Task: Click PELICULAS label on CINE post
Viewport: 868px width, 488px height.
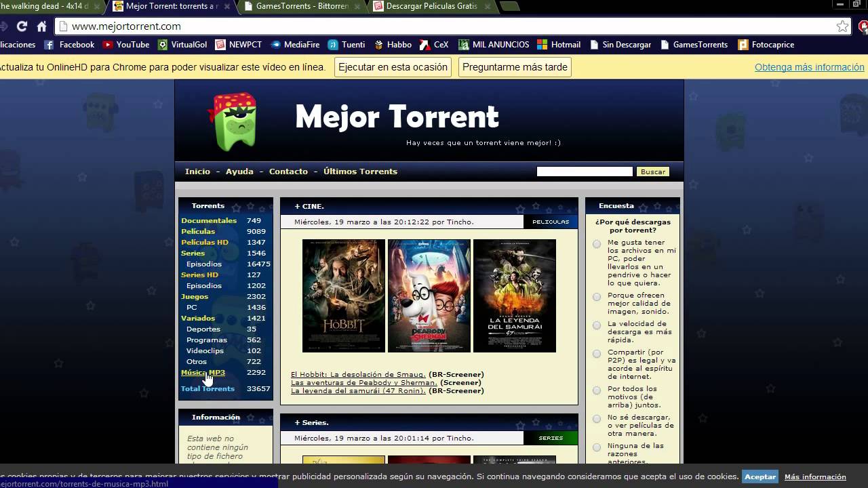Action: [551, 222]
